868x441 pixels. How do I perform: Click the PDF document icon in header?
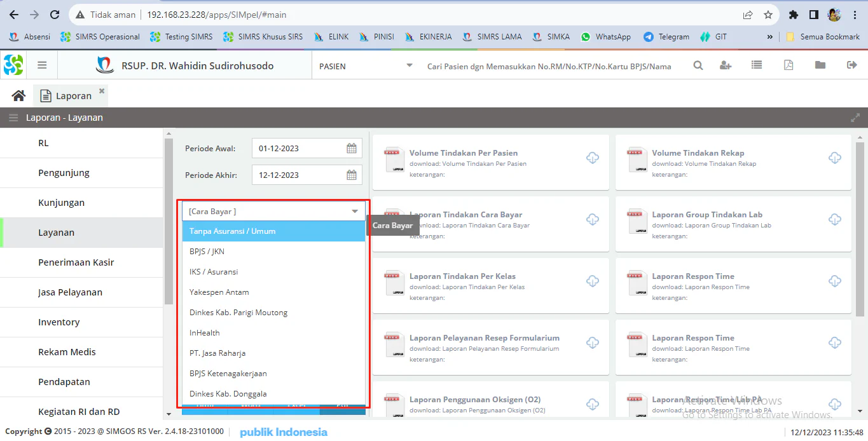click(x=789, y=65)
